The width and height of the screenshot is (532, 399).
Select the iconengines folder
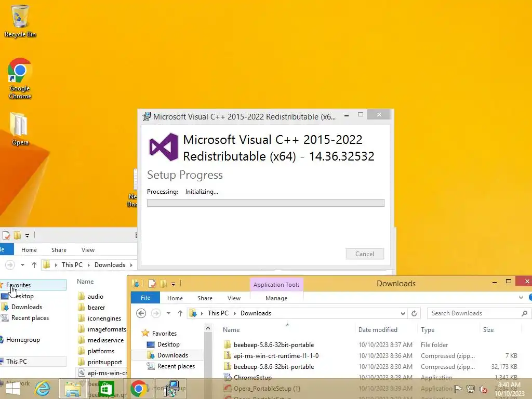tap(104, 318)
